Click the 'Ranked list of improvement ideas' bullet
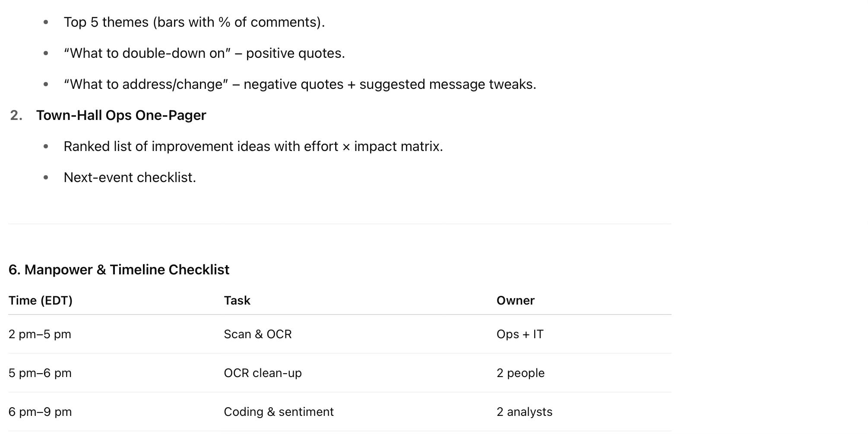The height and width of the screenshot is (434, 868). click(x=253, y=147)
